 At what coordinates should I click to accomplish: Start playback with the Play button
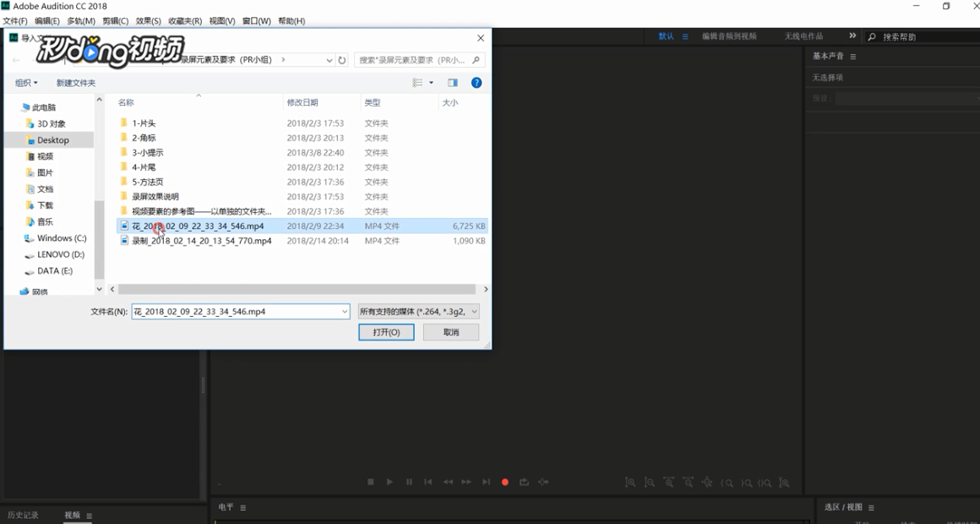tap(389, 482)
